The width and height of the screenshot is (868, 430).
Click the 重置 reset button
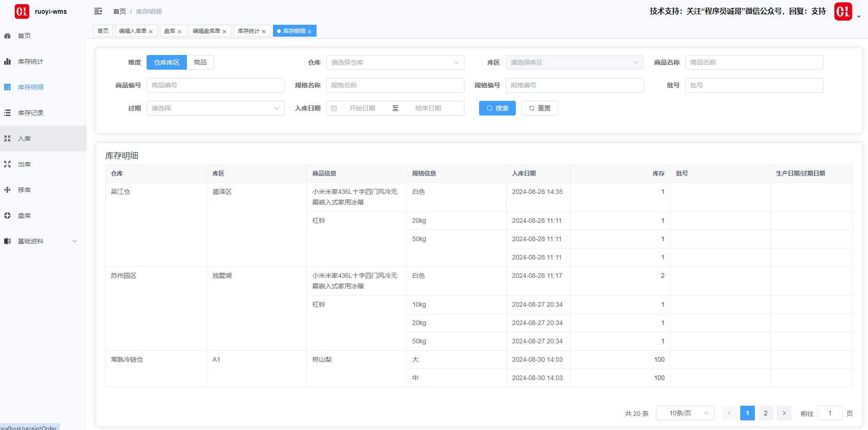point(540,108)
